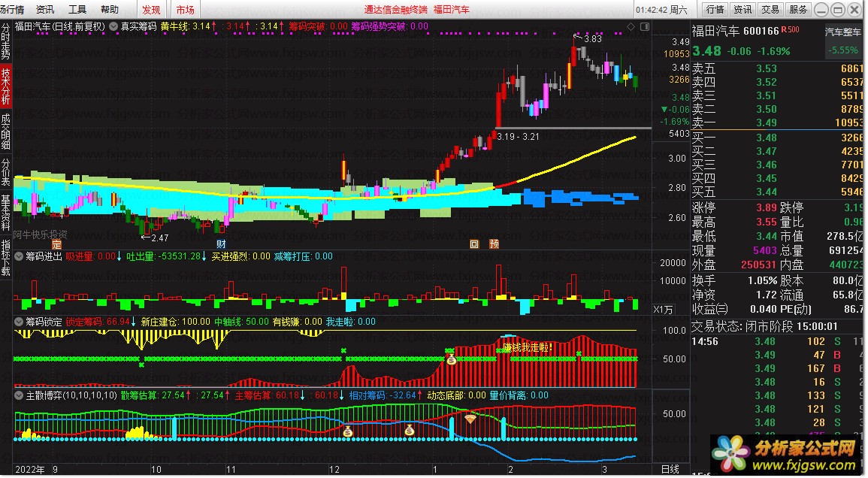This screenshot has width=868, height=478.
Task: Click the 预 forecast marker icon
Action: coord(494,244)
